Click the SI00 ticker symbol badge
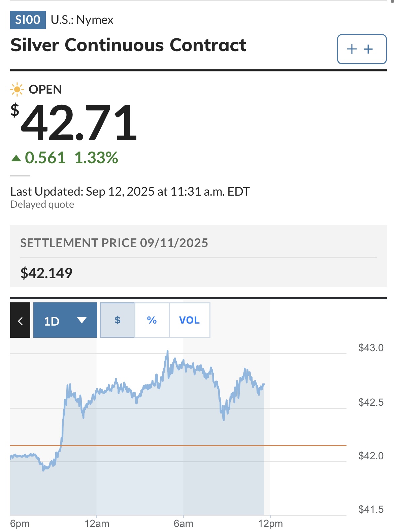 click(x=28, y=20)
